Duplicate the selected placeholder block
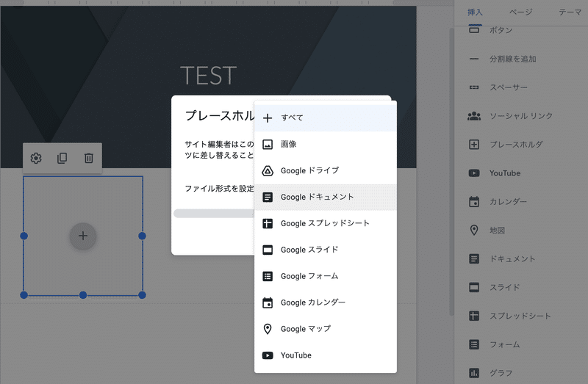 point(62,158)
